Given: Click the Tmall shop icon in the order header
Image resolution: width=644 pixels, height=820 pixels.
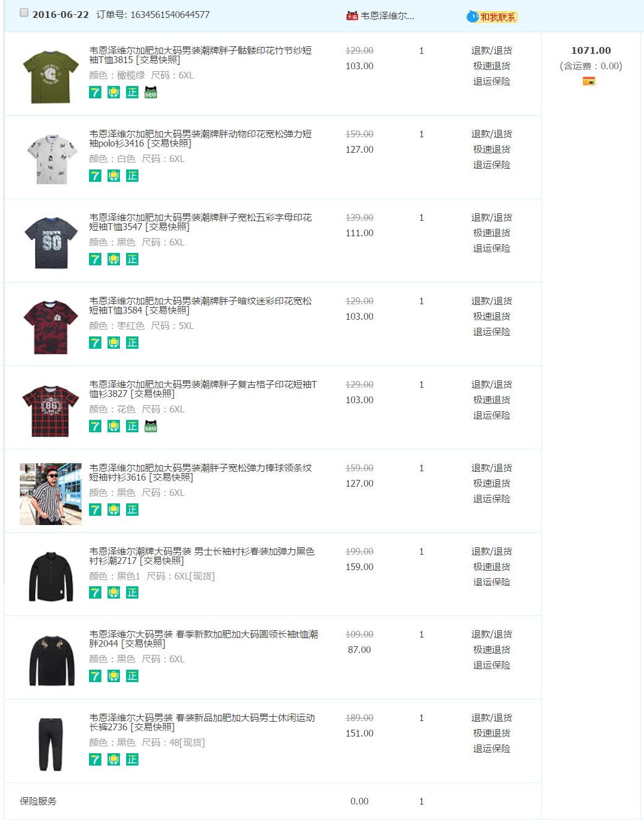Looking at the screenshot, I should click(352, 16).
